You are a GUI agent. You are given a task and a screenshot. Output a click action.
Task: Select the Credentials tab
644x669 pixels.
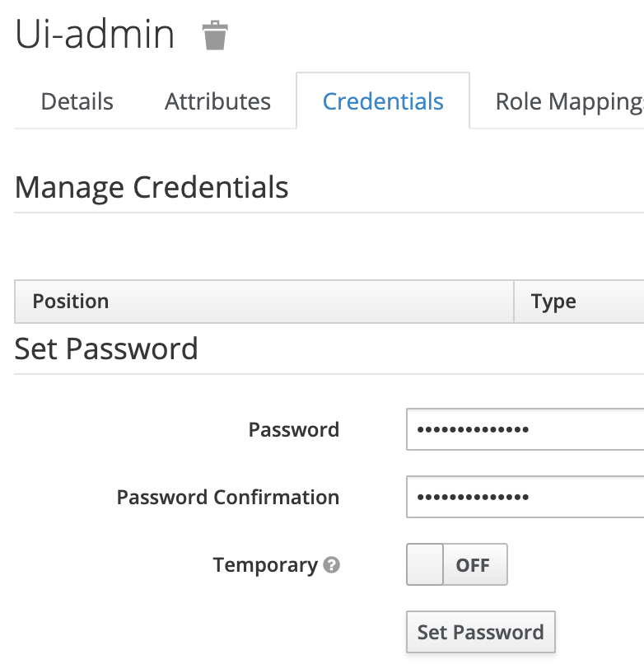point(382,101)
